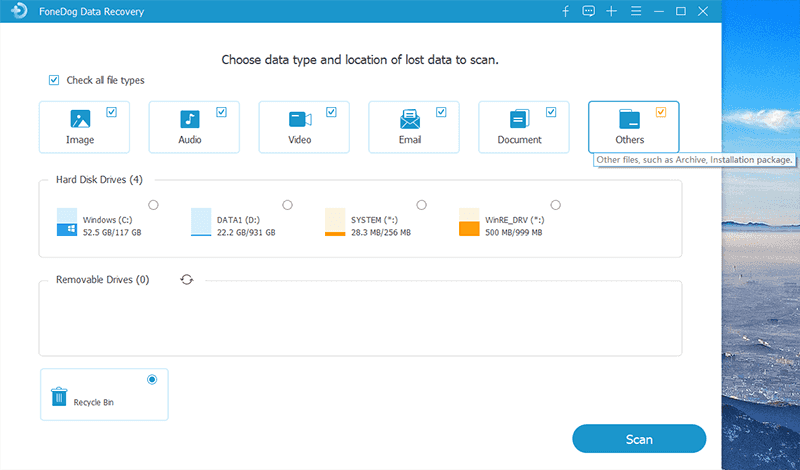Uncheck the Others file type checkbox
The width and height of the screenshot is (800, 470).
point(661,112)
